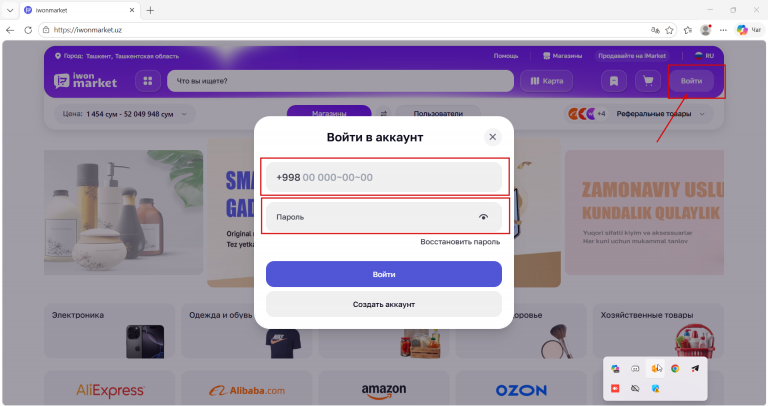Screen dimensions: 768x406
Task: Close the login dialog with X
Action: (x=493, y=137)
